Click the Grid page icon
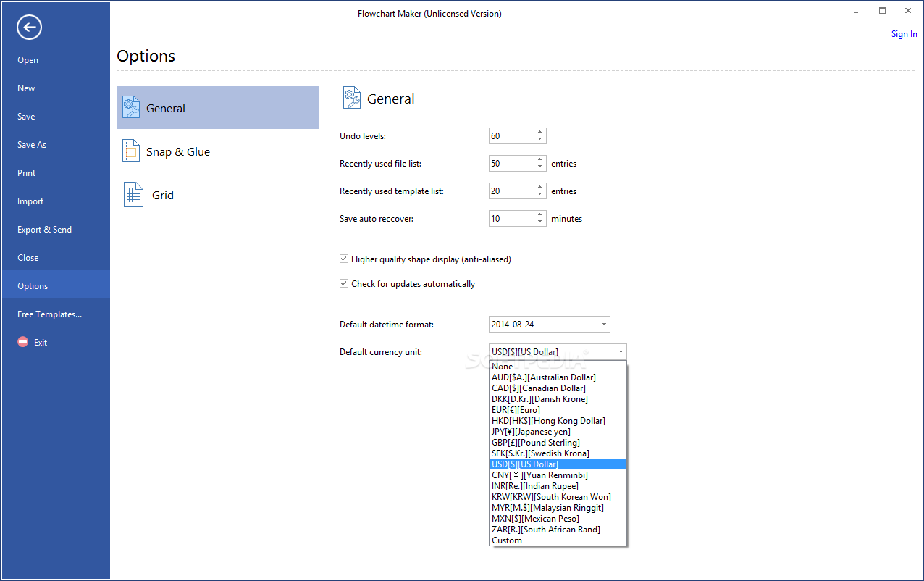 [x=133, y=194]
